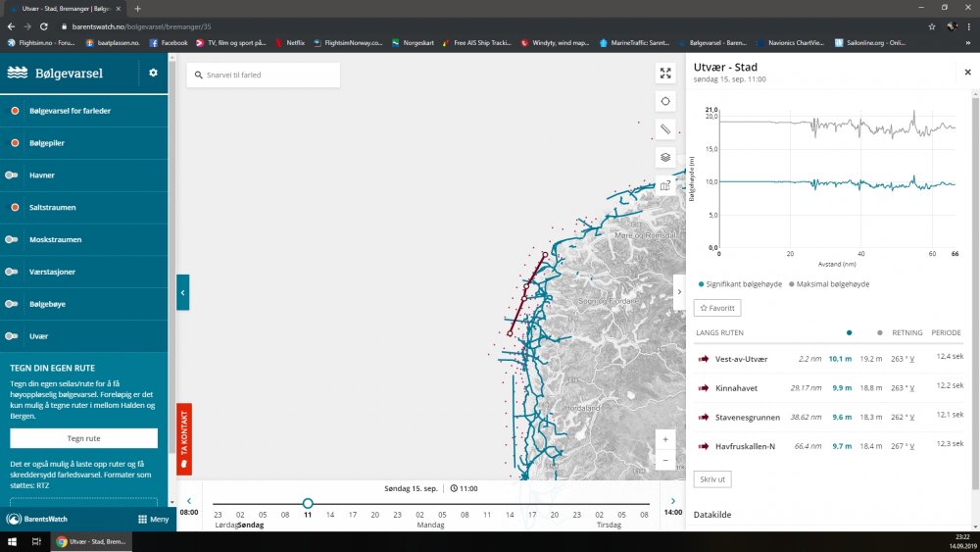
Task: Select the ruler measuring tool
Action: tap(665, 129)
